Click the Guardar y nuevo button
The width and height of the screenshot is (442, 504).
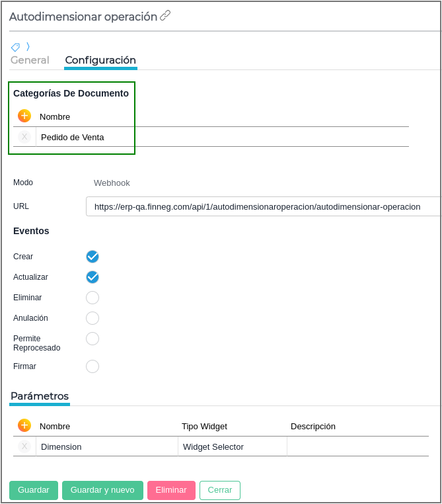(x=102, y=490)
